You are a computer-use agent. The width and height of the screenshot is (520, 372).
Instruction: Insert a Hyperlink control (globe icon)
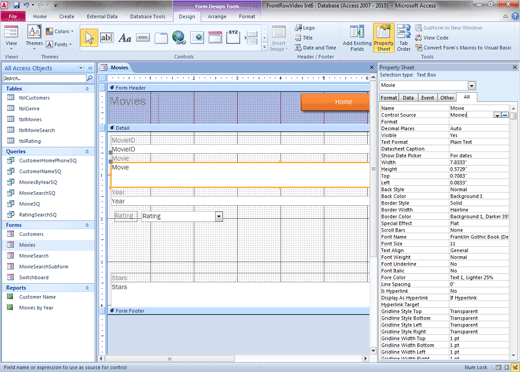179,38
